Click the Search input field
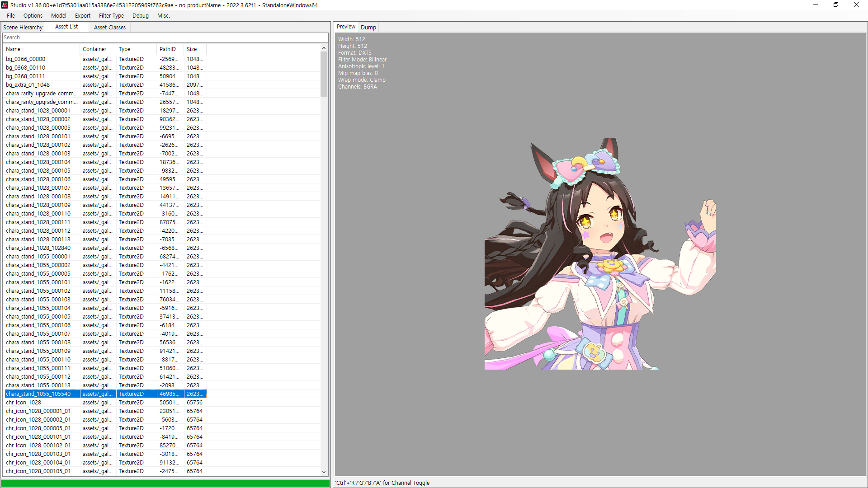Image resolution: width=868 pixels, height=488 pixels. coord(165,38)
